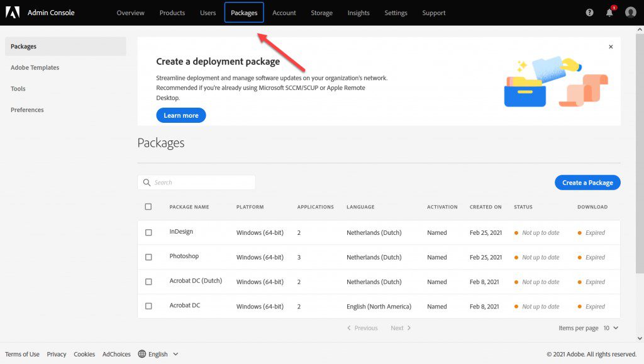The height and width of the screenshot is (364, 644).
Task: Click the globe language icon
Action: pos(142,354)
